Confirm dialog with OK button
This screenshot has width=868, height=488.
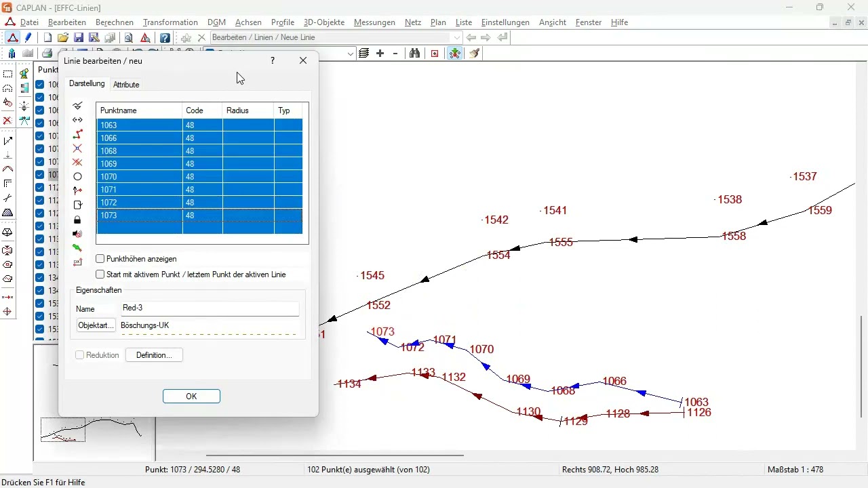coord(191,396)
